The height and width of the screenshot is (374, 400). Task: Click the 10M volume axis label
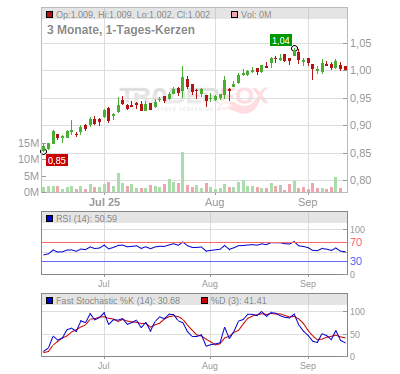click(29, 160)
